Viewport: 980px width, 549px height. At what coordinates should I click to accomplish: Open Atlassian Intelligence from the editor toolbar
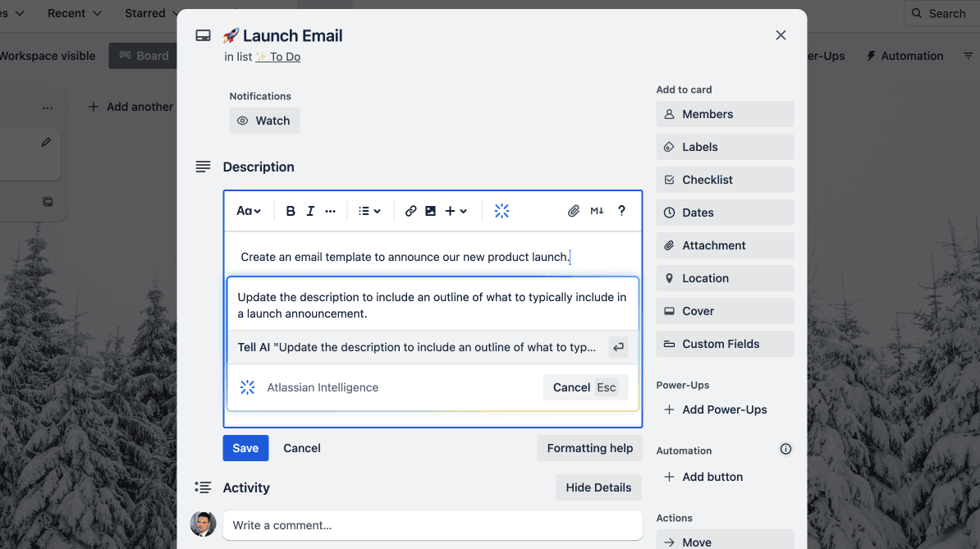click(501, 211)
